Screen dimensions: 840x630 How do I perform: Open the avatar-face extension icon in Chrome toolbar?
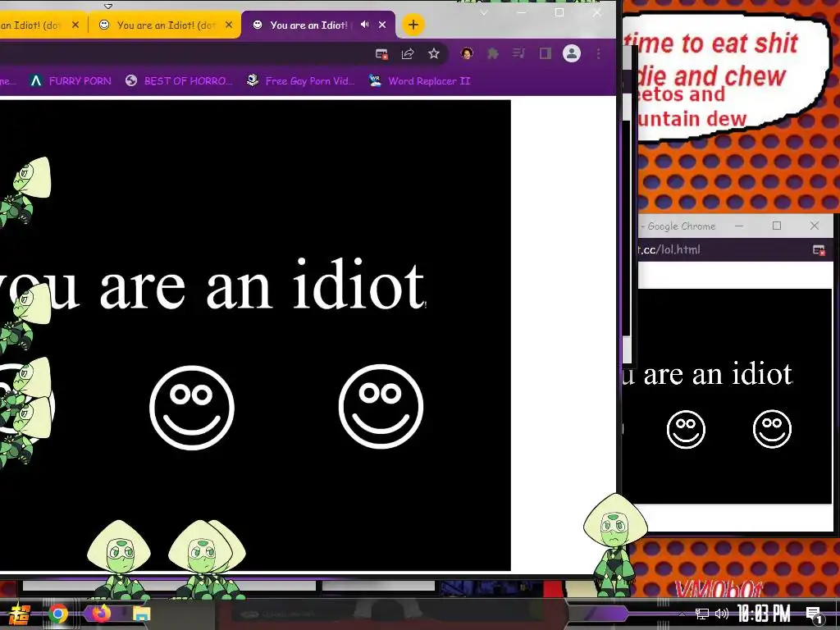(x=467, y=53)
